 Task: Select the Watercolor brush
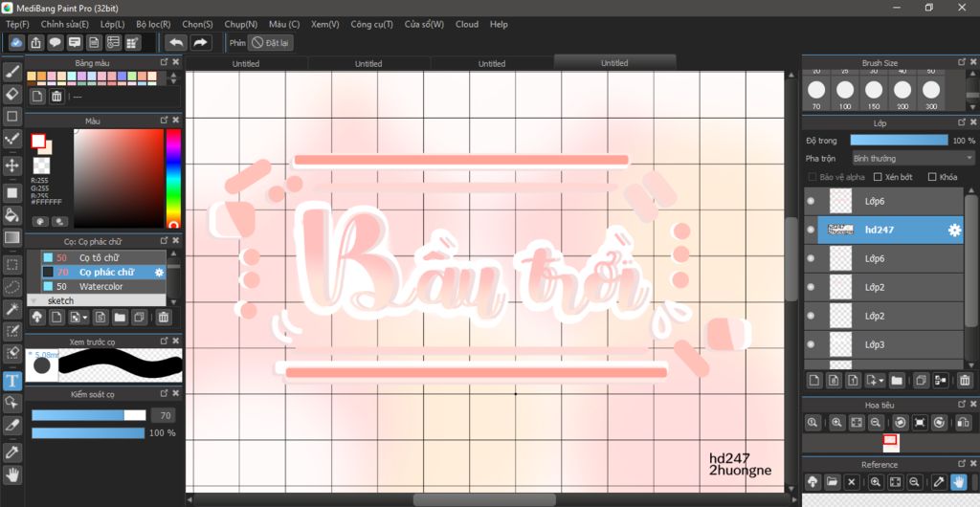click(103, 287)
